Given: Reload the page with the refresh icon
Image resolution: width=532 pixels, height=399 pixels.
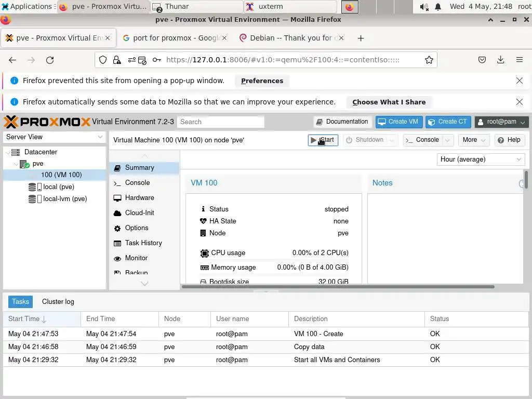Looking at the screenshot, I should (x=50, y=60).
